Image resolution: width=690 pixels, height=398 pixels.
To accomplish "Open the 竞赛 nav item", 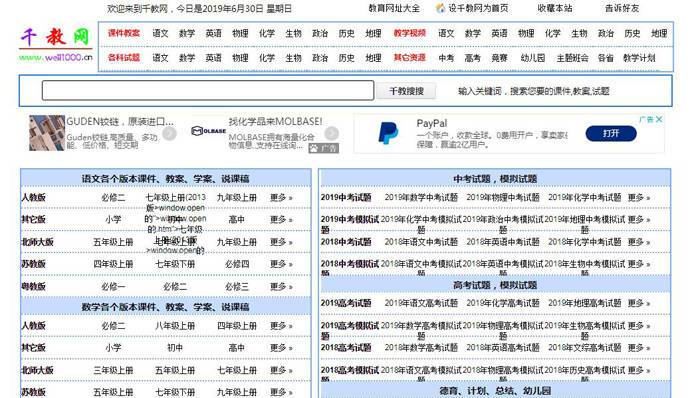I will pos(499,58).
